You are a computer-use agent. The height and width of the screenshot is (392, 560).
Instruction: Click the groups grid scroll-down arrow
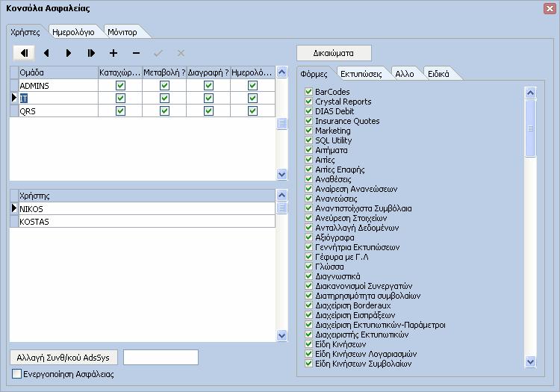tap(281, 174)
